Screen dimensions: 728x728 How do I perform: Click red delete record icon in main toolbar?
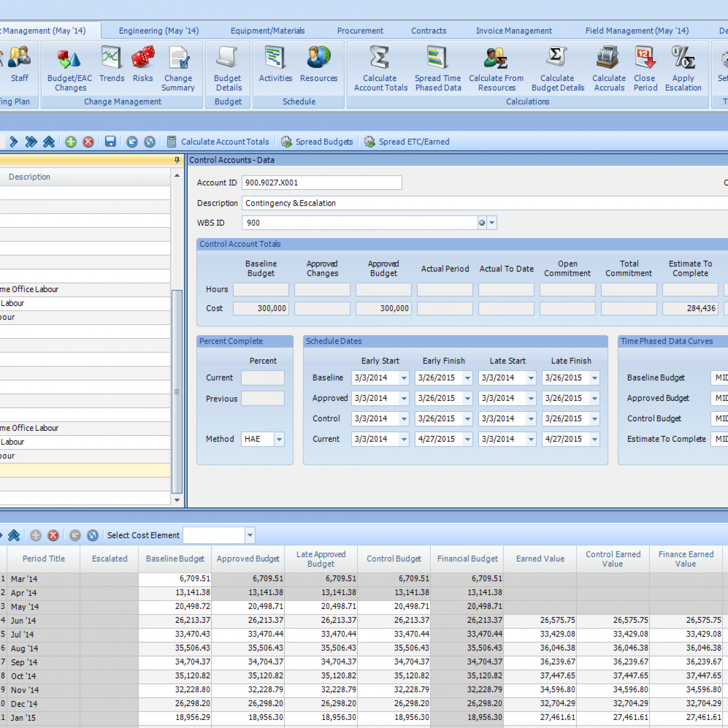point(88,142)
